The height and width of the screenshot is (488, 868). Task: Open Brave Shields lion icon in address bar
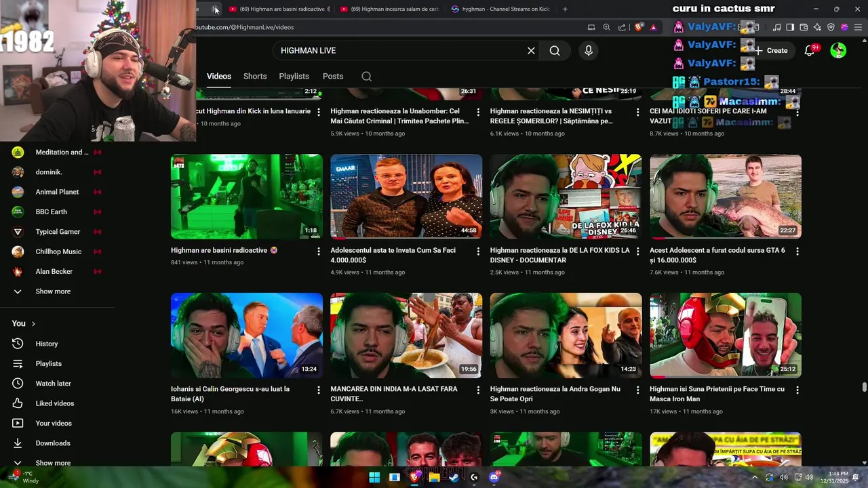pyautogui.click(x=639, y=27)
